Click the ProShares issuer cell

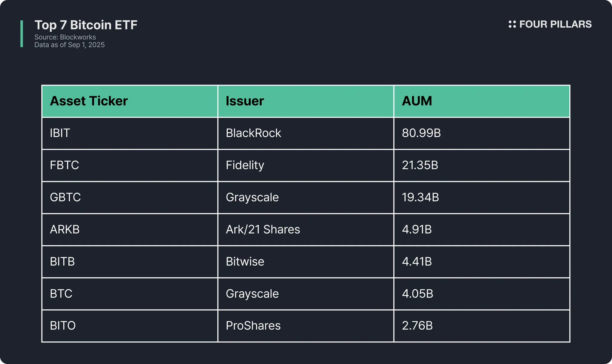[253, 326]
